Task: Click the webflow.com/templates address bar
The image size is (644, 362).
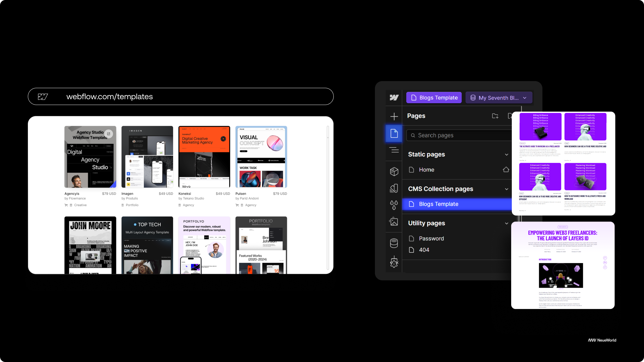Action: pyautogui.click(x=181, y=97)
